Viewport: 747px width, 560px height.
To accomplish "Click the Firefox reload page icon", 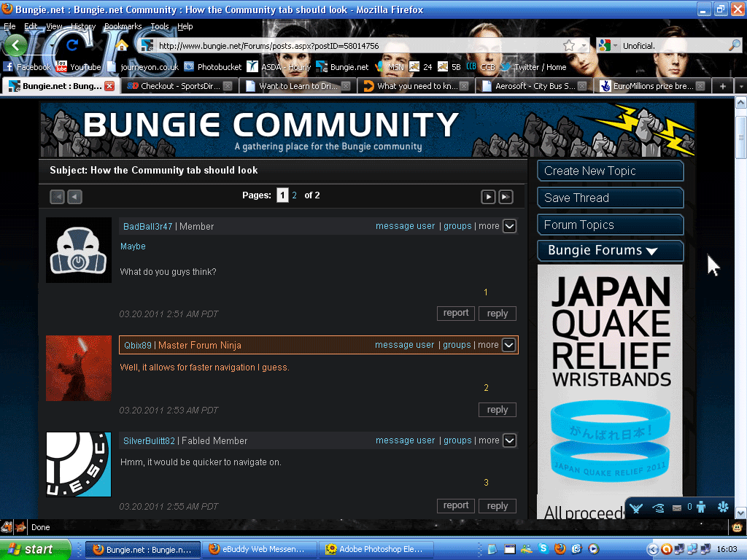I will [71, 45].
